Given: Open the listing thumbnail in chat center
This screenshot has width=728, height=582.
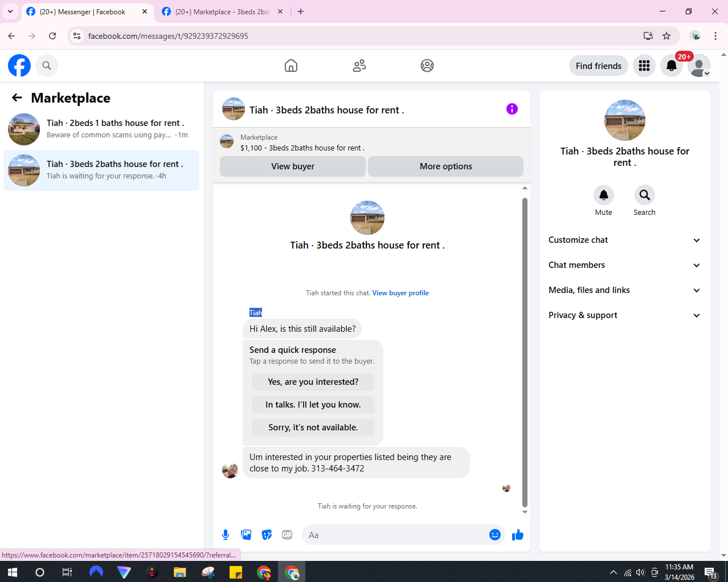Looking at the screenshot, I should point(367,218).
